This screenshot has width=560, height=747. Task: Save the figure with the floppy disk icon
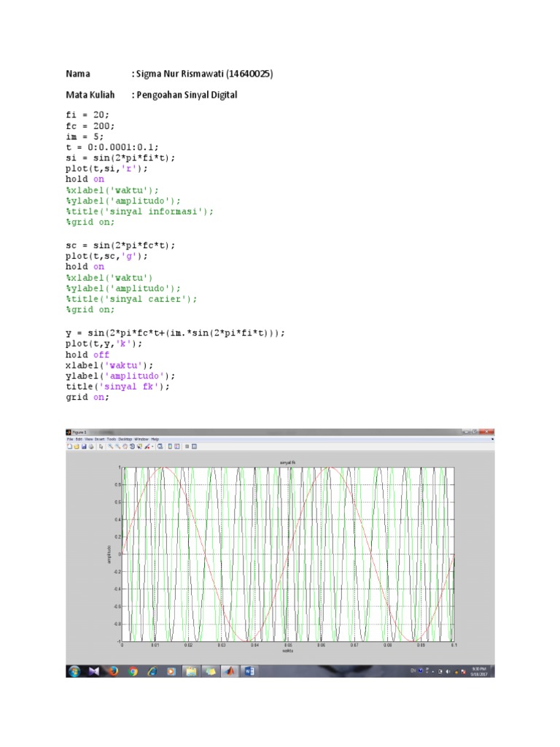tap(84, 446)
